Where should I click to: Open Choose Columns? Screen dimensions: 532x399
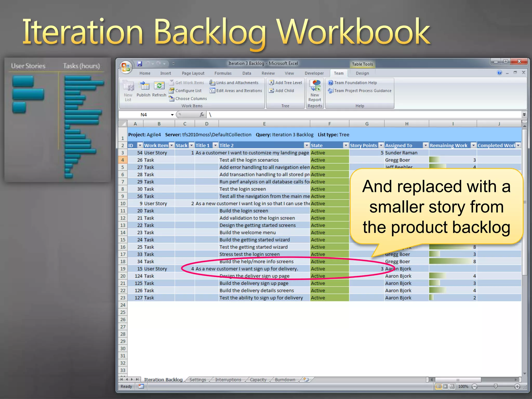click(188, 99)
